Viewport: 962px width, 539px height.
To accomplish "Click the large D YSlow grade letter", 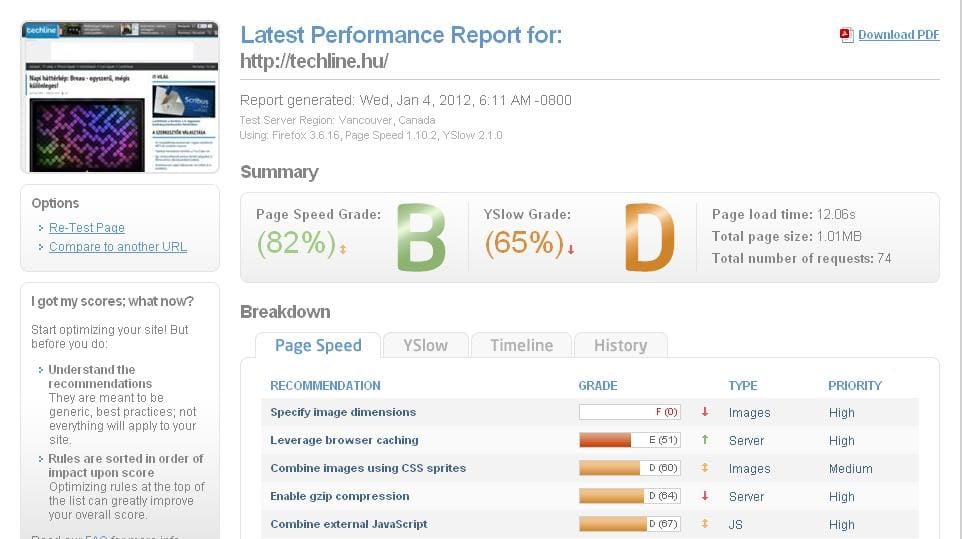I will (650, 237).
